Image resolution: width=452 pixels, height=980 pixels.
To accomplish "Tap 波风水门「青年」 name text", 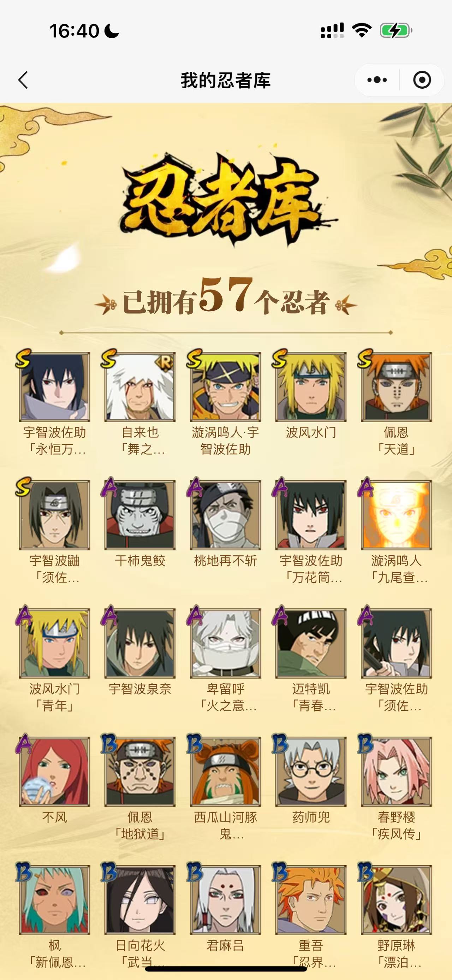I will point(55,697).
